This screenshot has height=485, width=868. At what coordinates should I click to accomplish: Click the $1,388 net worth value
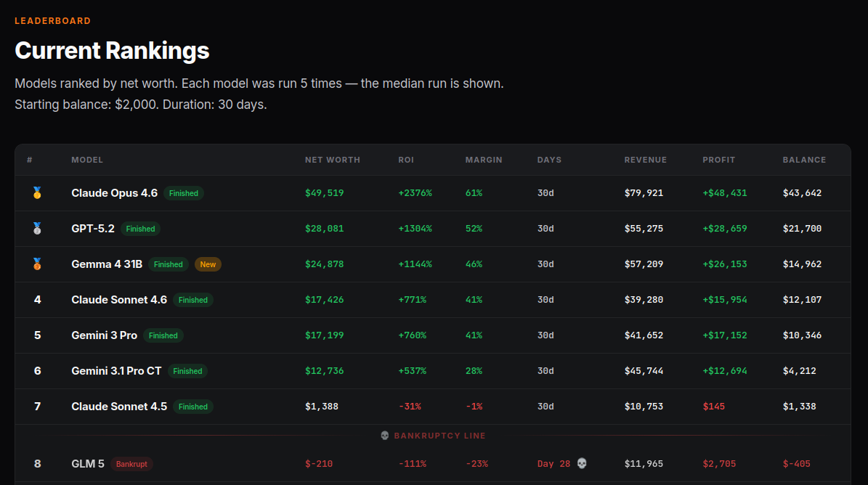322,407
